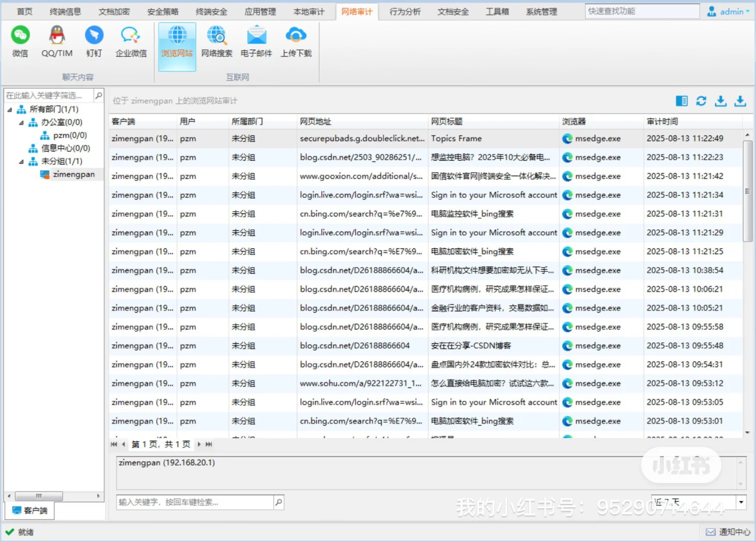
Task: Click the bottom keyword search magnifier
Action: click(x=279, y=502)
